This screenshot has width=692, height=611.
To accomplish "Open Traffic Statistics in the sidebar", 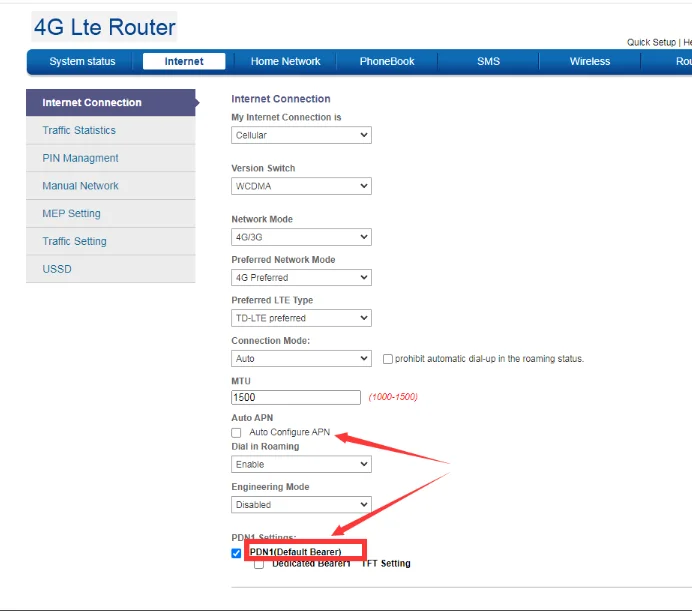I will (79, 130).
